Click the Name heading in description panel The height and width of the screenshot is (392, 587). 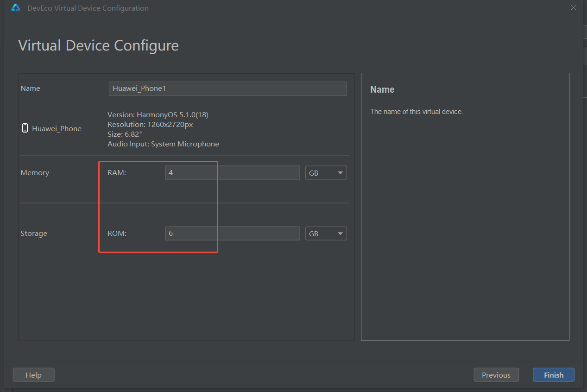coord(382,90)
